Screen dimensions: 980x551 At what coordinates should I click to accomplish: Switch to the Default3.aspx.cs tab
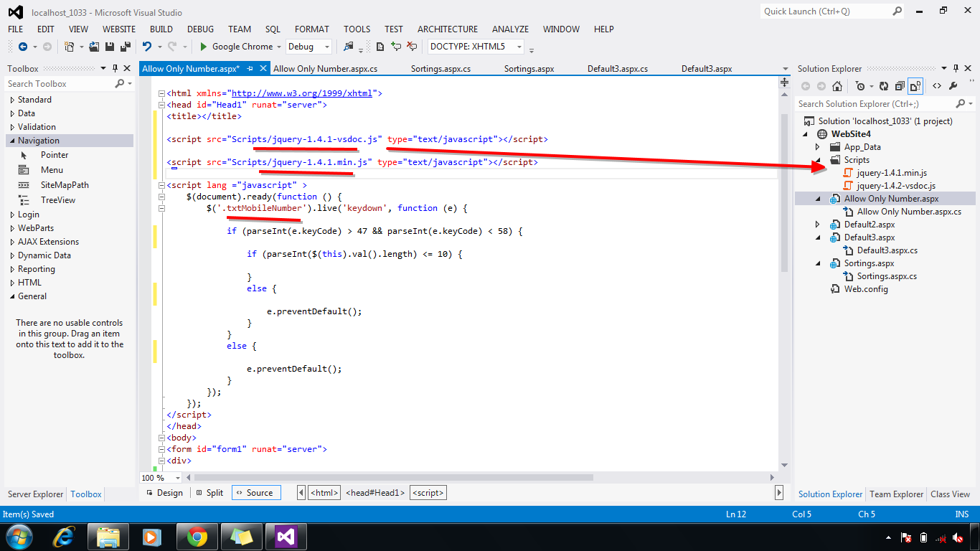pos(617,69)
